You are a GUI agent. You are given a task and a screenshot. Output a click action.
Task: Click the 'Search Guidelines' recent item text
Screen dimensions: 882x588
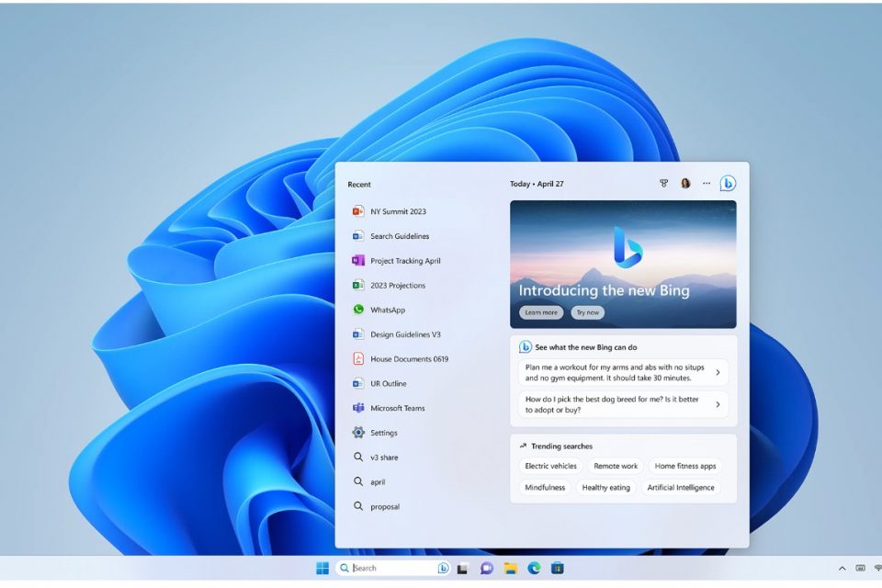[x=400, y=236]
